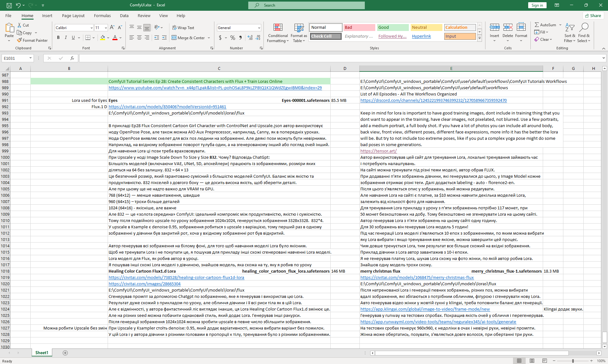Click the Conditional Formatting icon

point(278,28)
